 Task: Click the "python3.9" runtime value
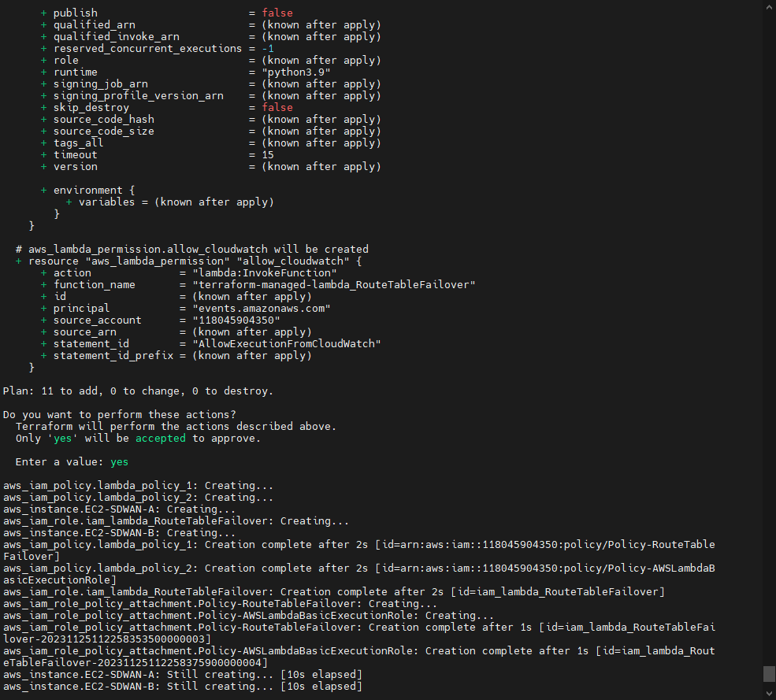[x=296, y=72]
